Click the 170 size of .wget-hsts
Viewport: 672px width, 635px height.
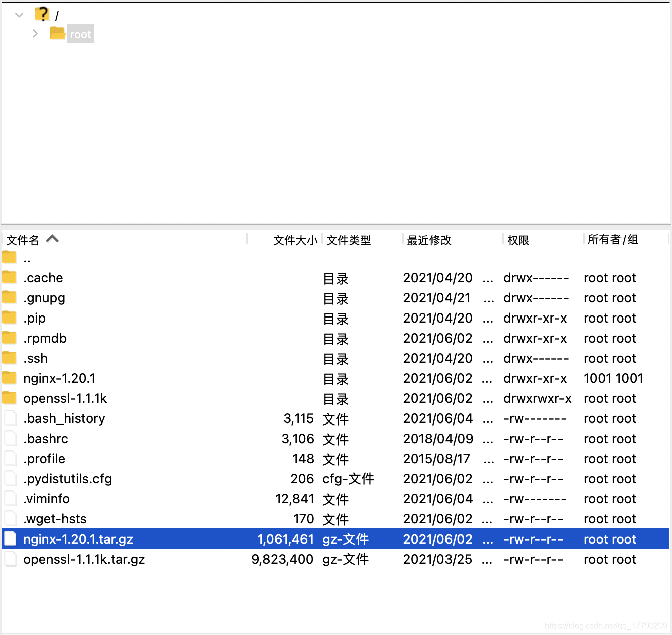point(304,519)
